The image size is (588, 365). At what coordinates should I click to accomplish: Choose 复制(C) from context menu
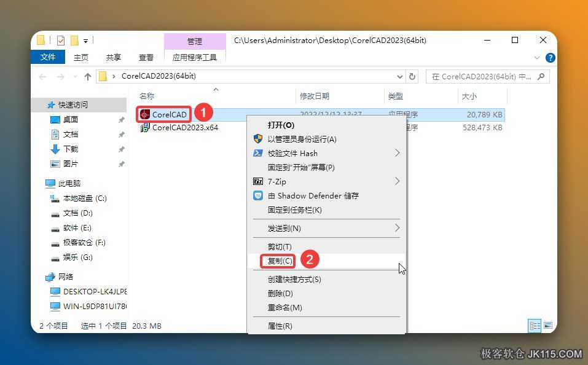pyautogui.click(x=326, y=261)
